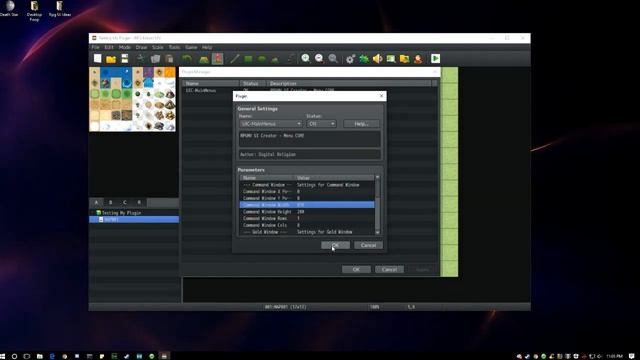Open the File menu

95,47
